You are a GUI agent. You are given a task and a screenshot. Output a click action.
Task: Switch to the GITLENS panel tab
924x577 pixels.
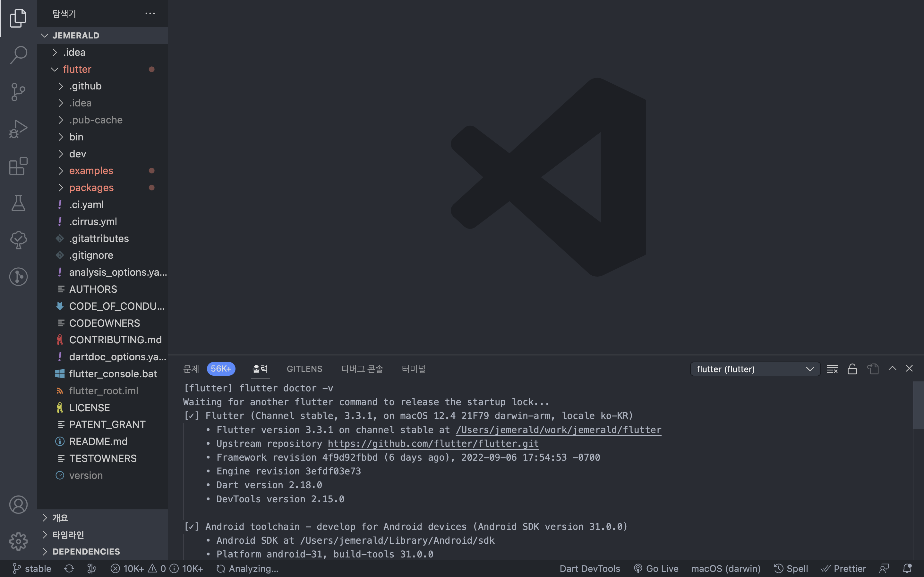coord(304,369)
